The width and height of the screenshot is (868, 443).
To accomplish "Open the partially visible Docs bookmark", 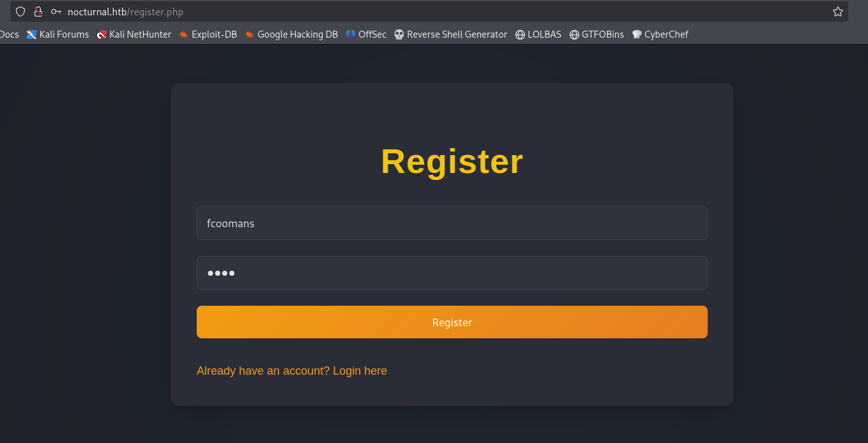I will click(9, 34).
